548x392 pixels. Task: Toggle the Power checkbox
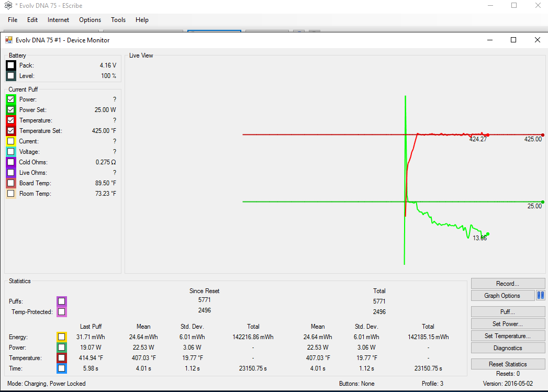point(11,99)
